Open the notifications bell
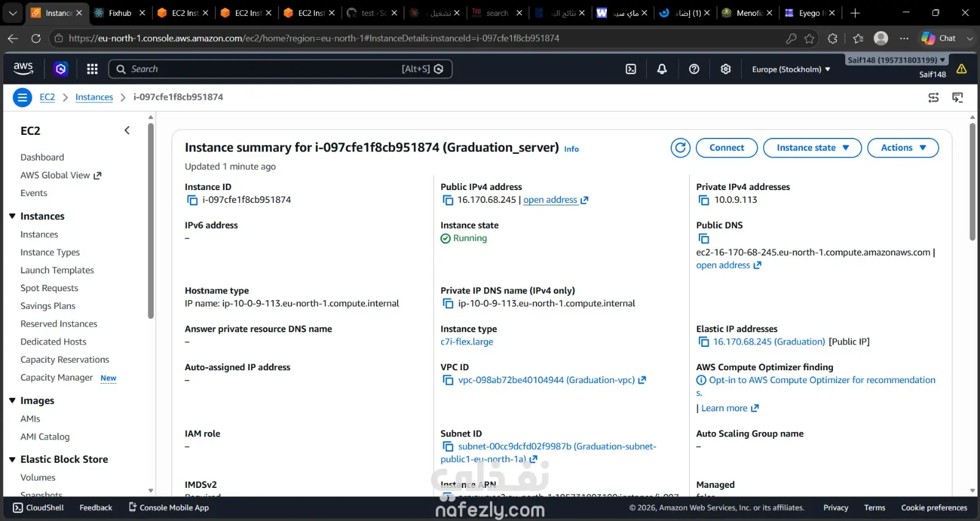 click(662, 69)
